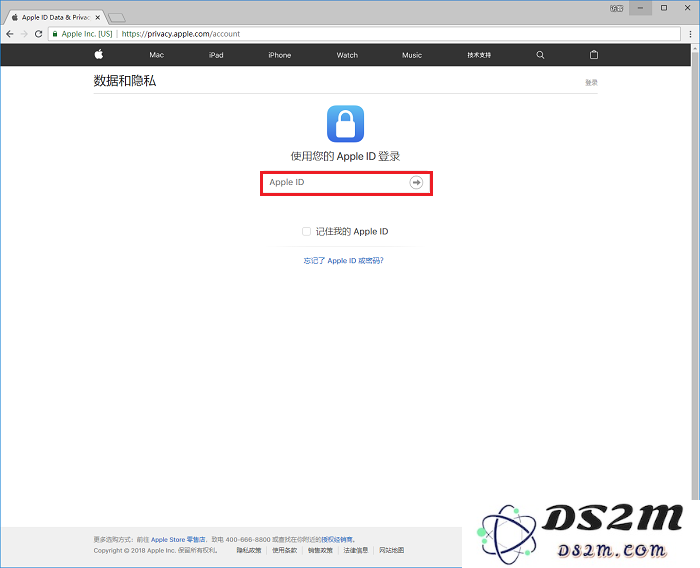Minimize the browser window
The image size is (700, 568).
[x=640, y=8]
